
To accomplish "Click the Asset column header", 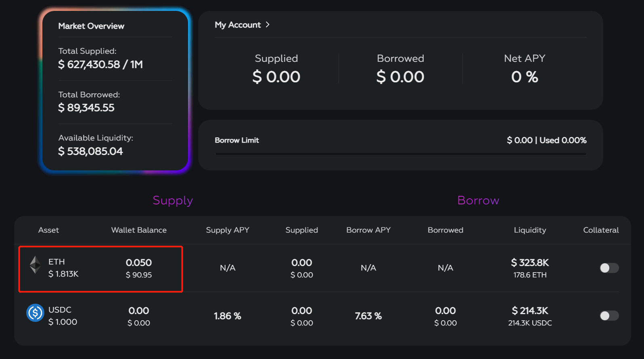I will [48, 230].
